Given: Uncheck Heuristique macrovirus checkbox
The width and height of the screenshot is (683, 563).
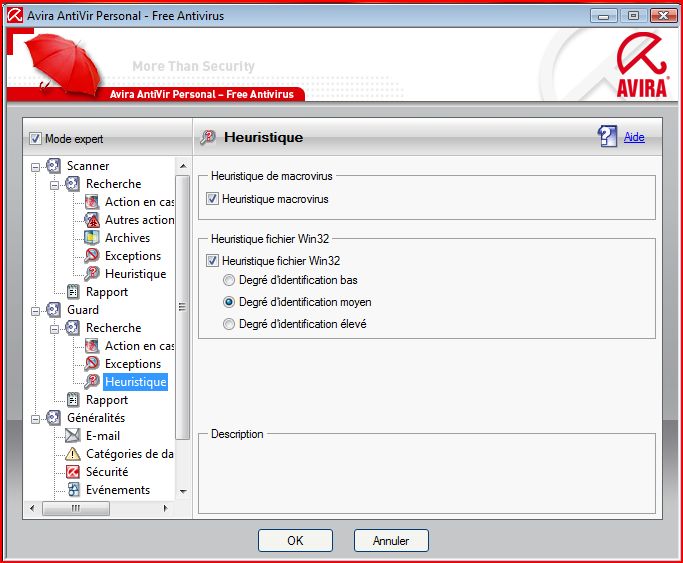Looking at the screenshot, I should [212, 199].
